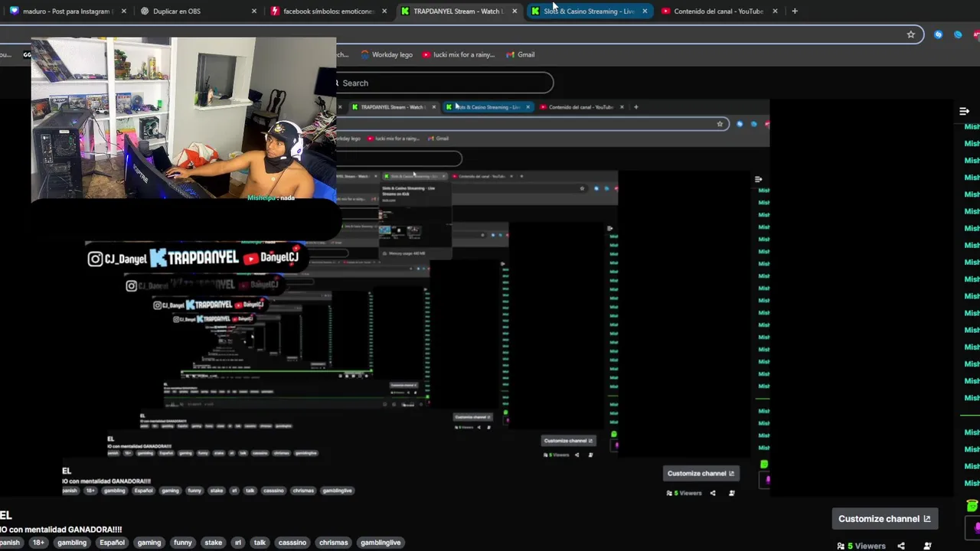This screenshot has height=551, width=980.
Task: Close the maduro Post para Instagram tab
Action: (x=123, y=11)
